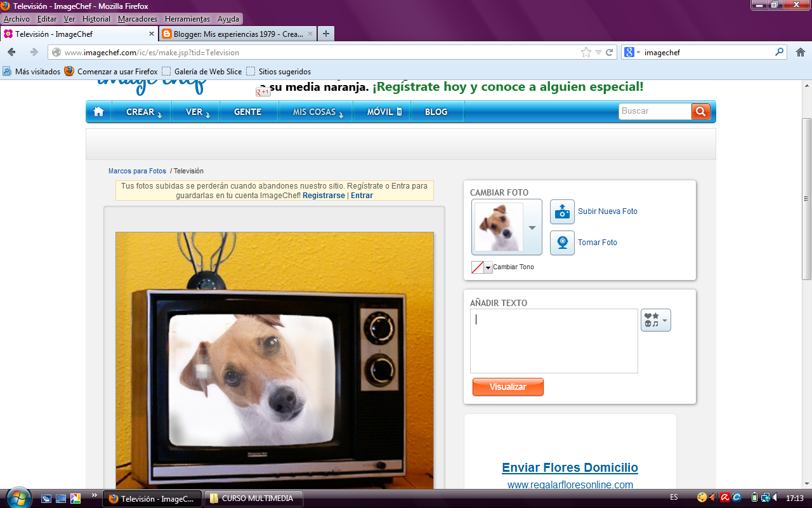Click the Subir Nueva Foto camera icon
Image resolution: width=812 pixels, height=508 pixels.
click(561, 211)
